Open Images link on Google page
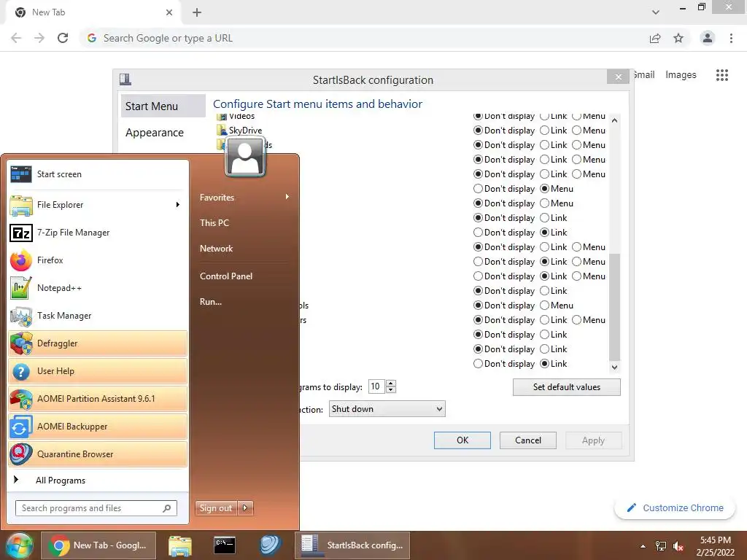The image size is (747, 560). [681, 75]
